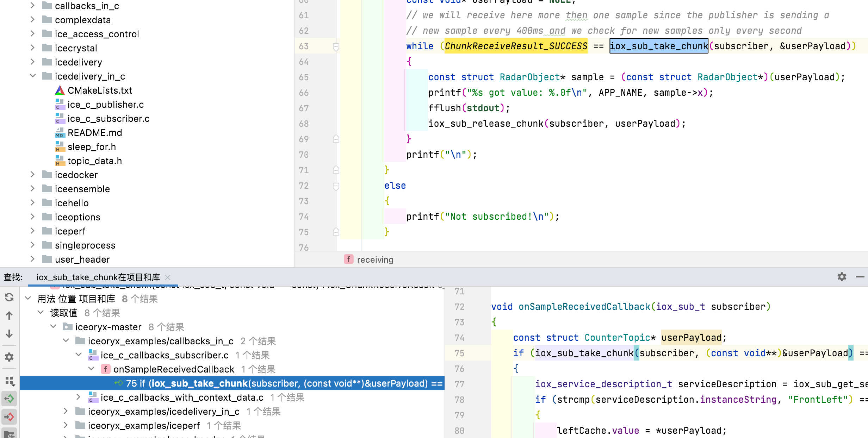Refresh the usage search results
The width and height of the screenshot is (868, 438).
click(x=9, y=298)
